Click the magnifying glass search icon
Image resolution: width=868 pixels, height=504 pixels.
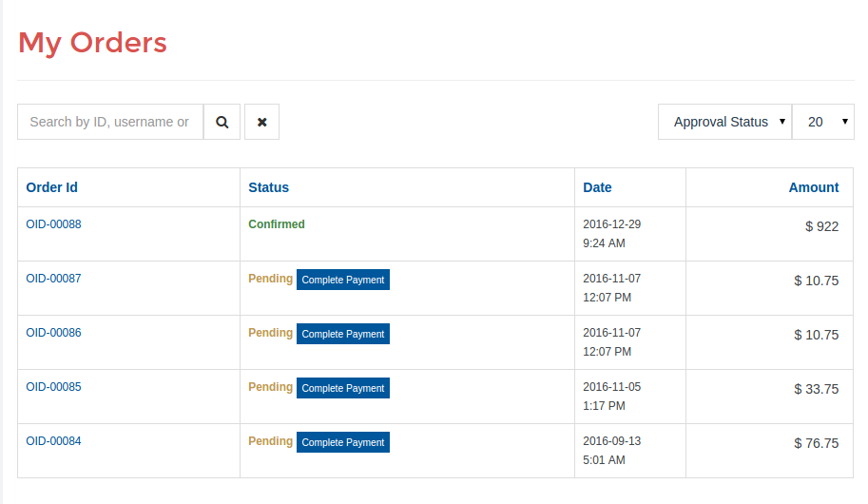222,122
